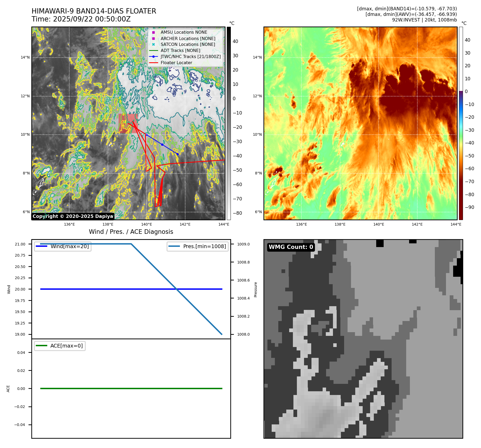This screenshot has width=481, height=448.
Task: Click the pixelated WMG grayscale panel
Action: click(363, 339)
